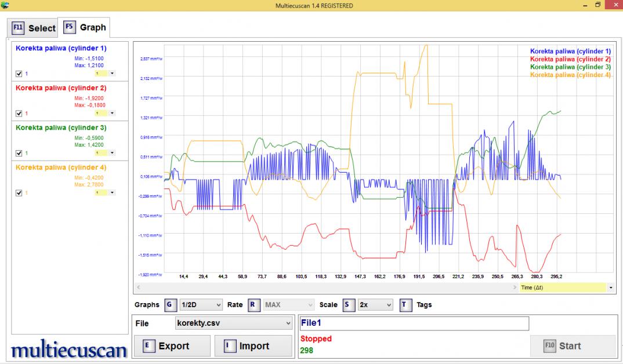Click the F5 key icon beside Graph
This screenshot has height=364, width=623.
[69, 27]
